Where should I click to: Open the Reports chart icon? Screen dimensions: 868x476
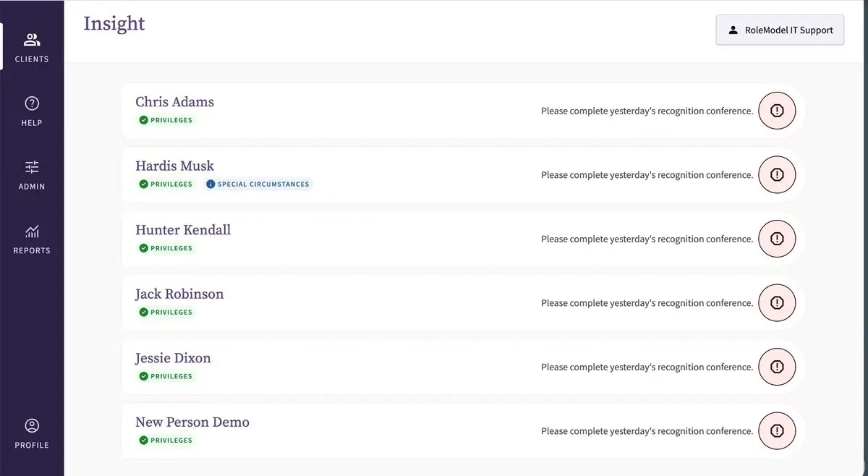pyautogui.click(x=32, y=231)
